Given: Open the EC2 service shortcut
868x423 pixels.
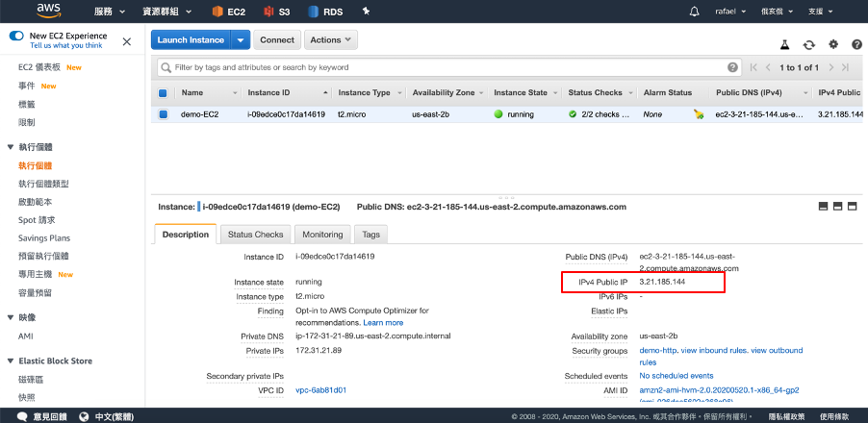Looking at the screenshot, I should click(x=229, y=12).
